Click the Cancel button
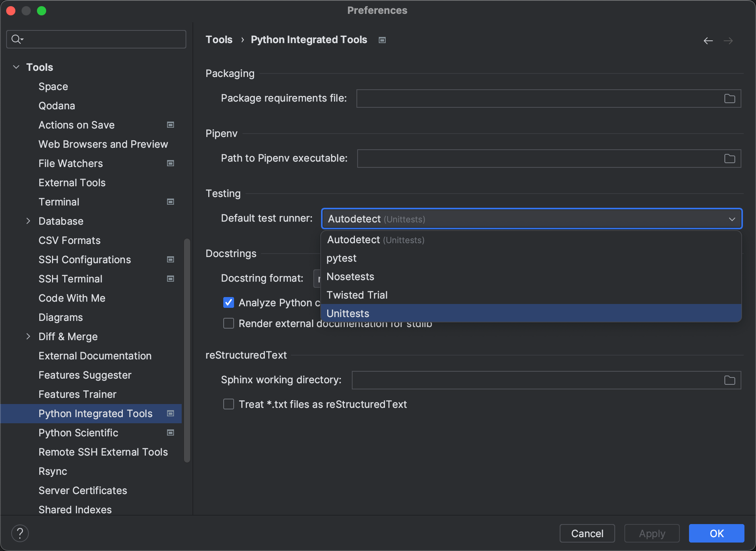Image resolution: width=756 pixels, height=551 pixels. 587,533
